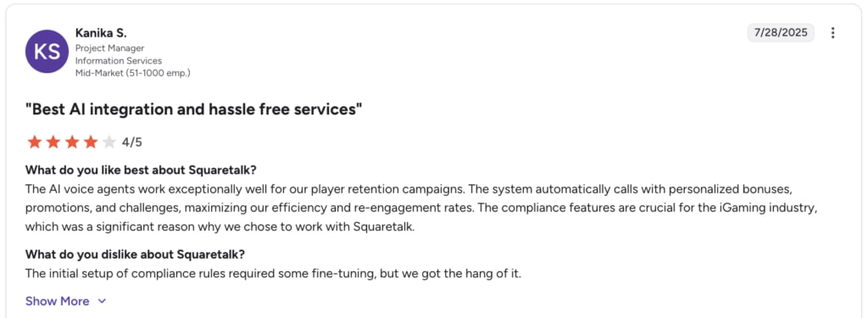Click the initial setup compliance rules sentence
This screenshot has height=318, width=868.
pyautogui.click(x=274, y=274)
